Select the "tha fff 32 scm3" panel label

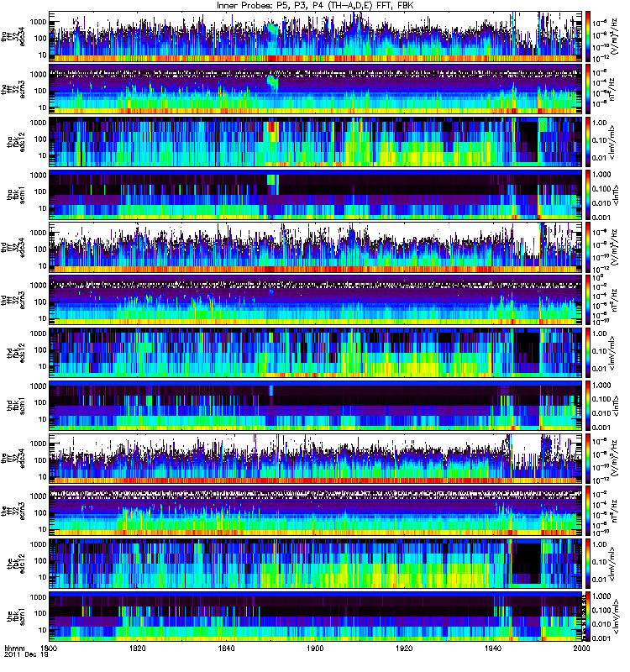[13, 89]
